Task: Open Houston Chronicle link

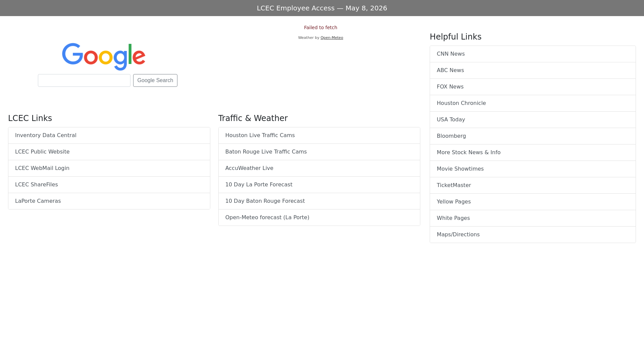Action: (x=533, y=103)
